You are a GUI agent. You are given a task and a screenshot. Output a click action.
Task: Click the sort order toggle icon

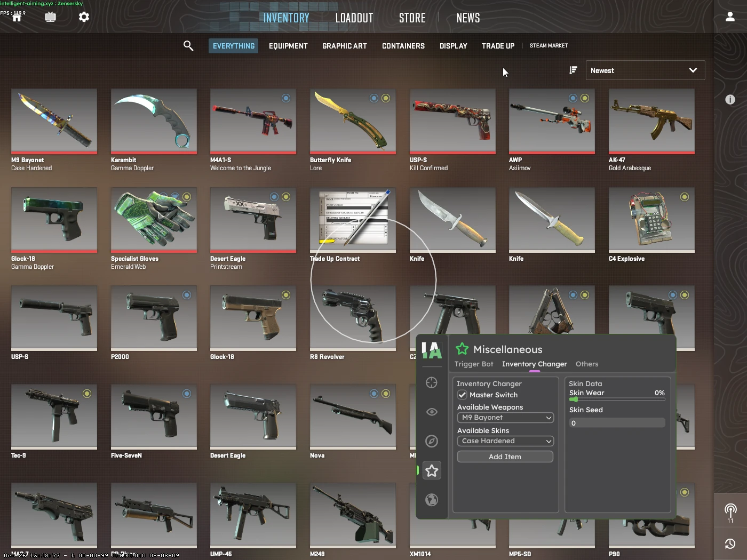coord(573,70)
